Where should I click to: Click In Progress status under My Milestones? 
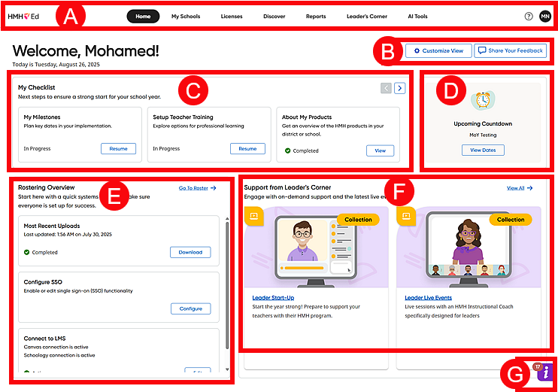(x=37, y=148)
